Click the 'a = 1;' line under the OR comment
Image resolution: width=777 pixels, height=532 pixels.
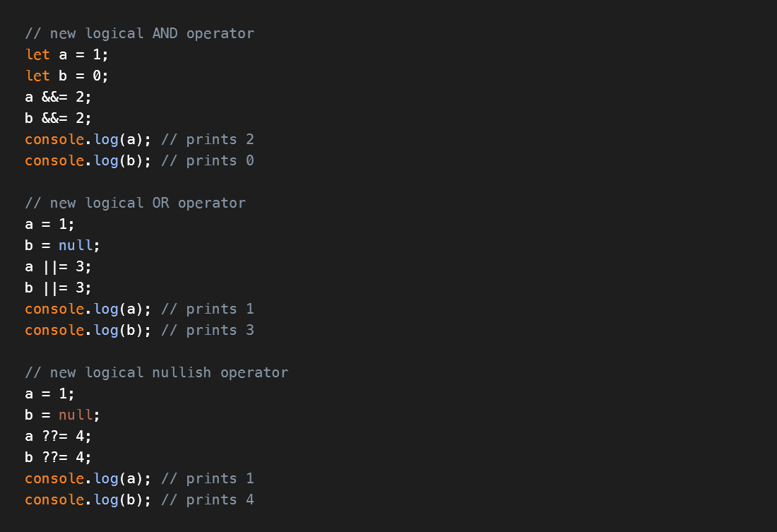(x=49, y=224)
